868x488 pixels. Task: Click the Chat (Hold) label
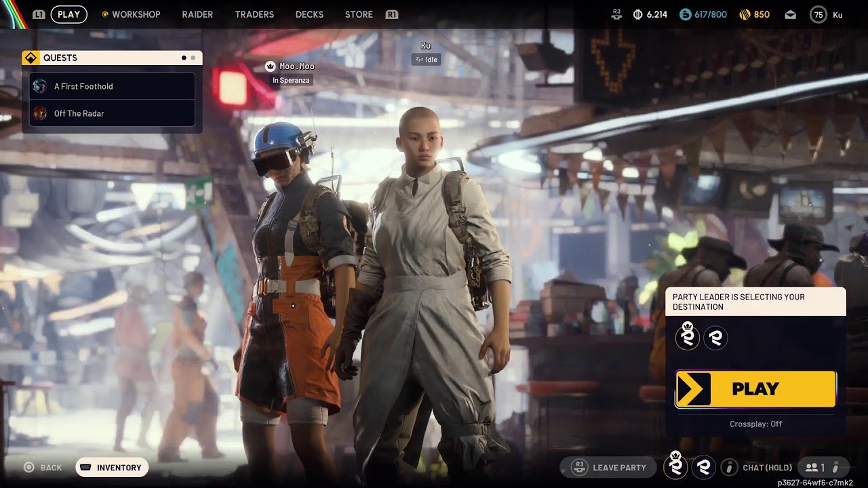[x=767, y=468]
